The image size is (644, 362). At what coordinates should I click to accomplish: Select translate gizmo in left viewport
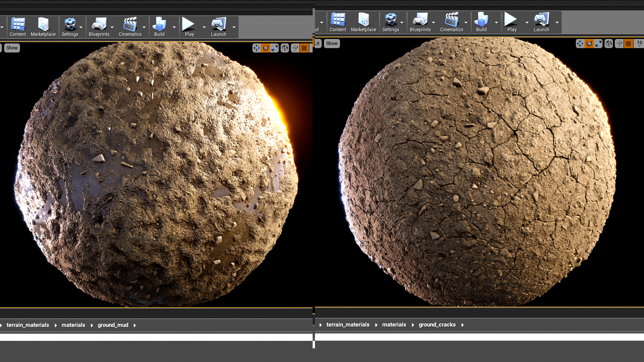coord(257,48)
